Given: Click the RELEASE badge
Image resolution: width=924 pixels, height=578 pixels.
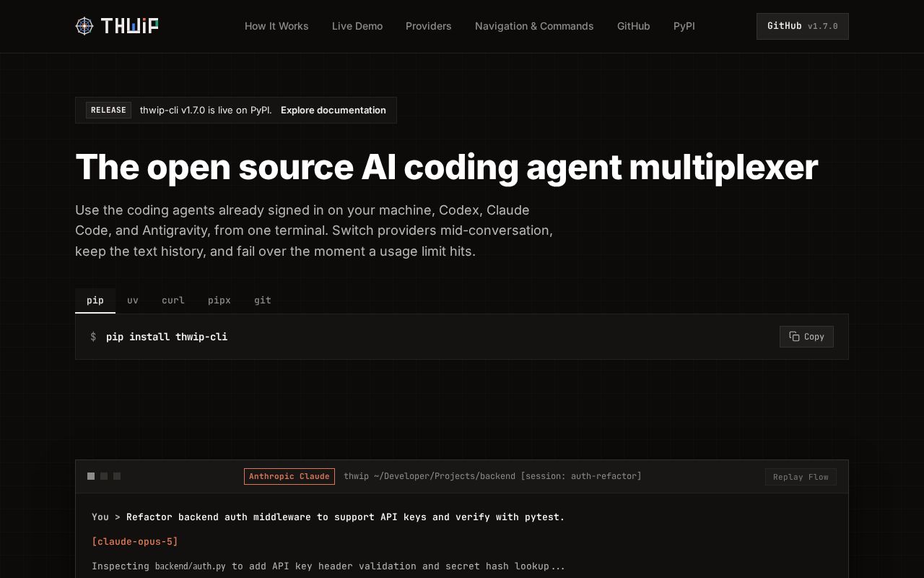Looking at the screenshot, I should pos(108,110).
